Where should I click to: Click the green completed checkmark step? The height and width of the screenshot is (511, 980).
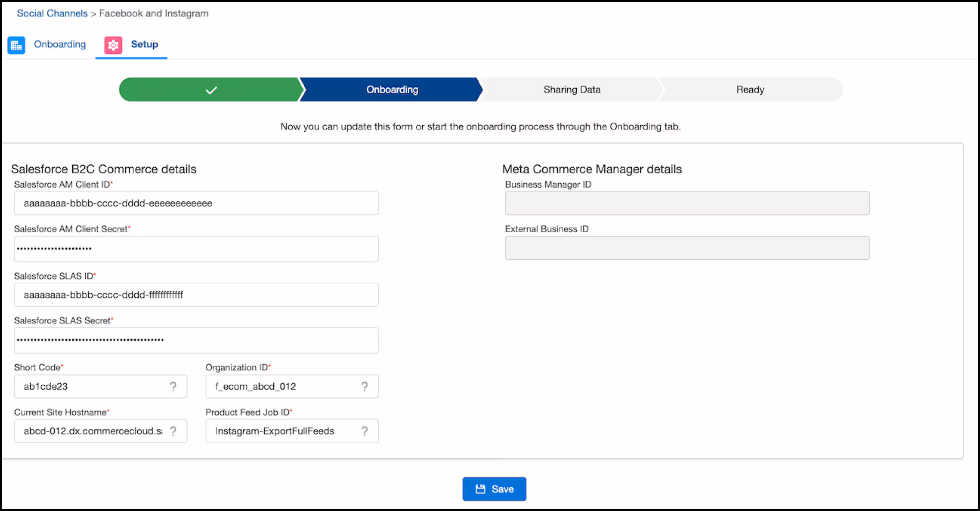click(x=211, y=90)
